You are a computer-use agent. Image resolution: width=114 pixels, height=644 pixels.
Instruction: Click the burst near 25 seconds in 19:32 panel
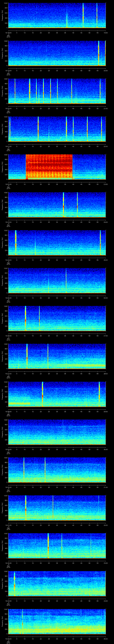click(x=48, y=546)
